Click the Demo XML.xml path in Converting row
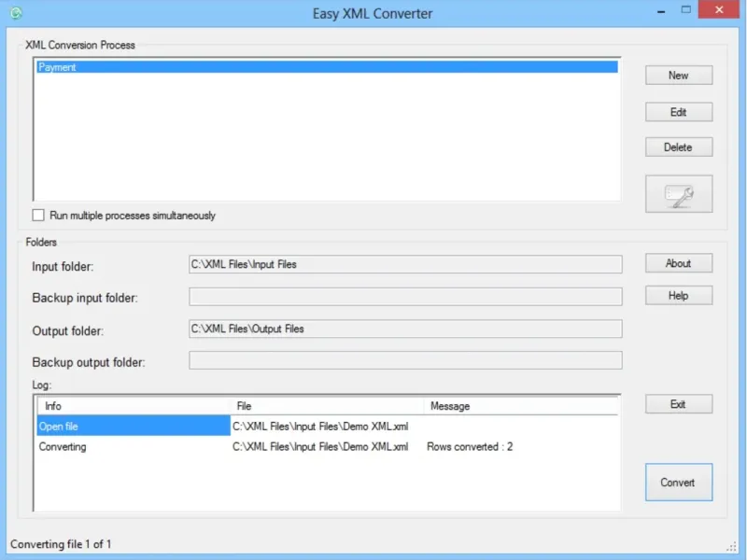 pos(320,447)
